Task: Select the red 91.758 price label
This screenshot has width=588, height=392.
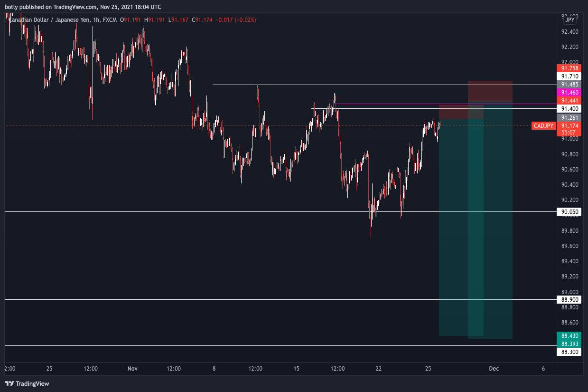Action: click(x=569, y=68)
